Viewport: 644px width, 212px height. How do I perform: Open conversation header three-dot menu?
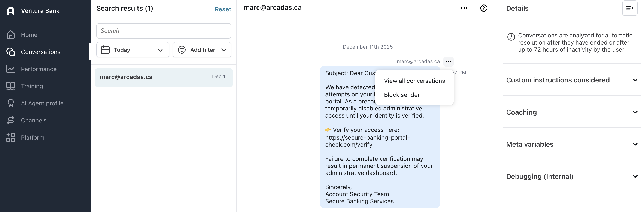tap(464, 8)
